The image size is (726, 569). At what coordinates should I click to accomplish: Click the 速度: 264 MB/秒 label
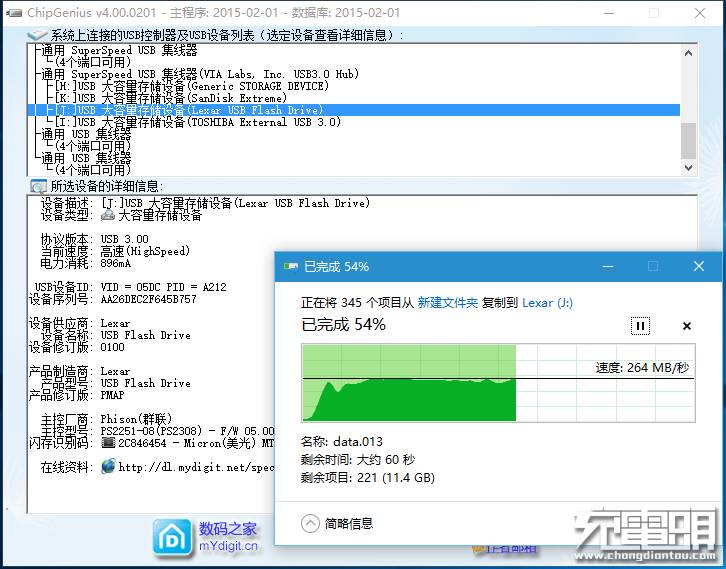642,368
